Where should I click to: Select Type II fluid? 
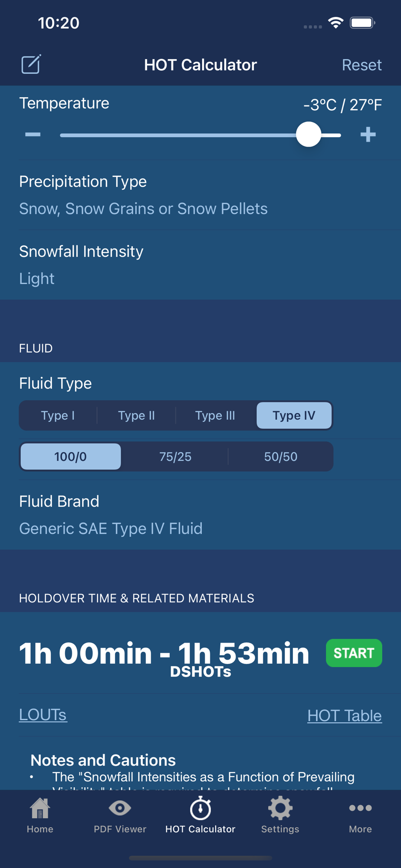point(136,415)
